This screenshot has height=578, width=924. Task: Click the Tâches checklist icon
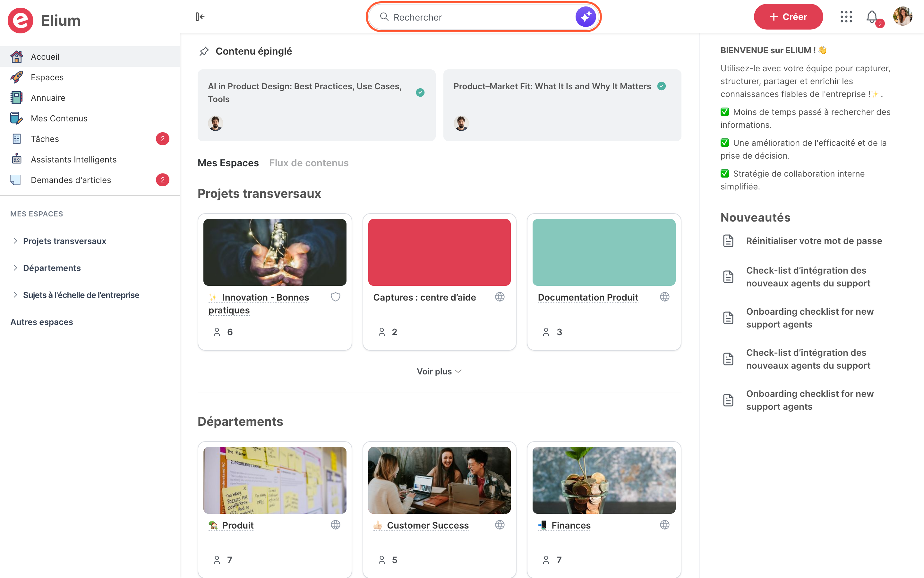[16, 139]
